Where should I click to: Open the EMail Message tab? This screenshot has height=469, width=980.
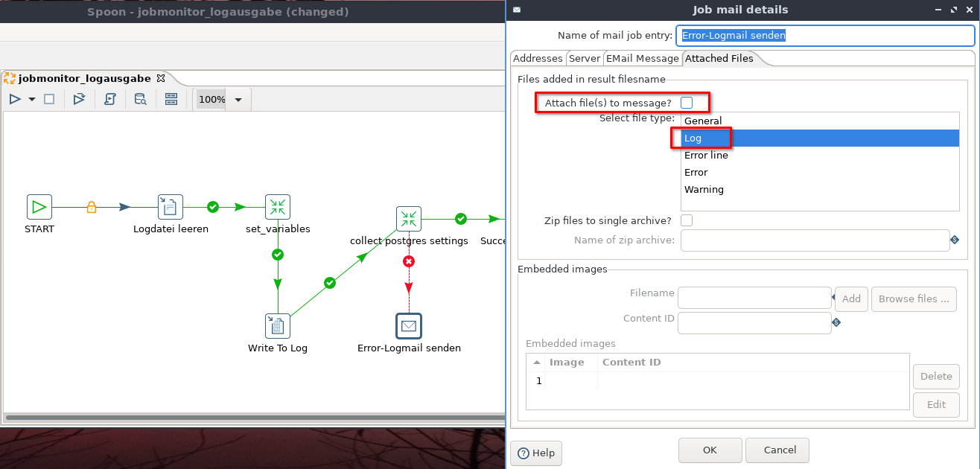[642, 59]
